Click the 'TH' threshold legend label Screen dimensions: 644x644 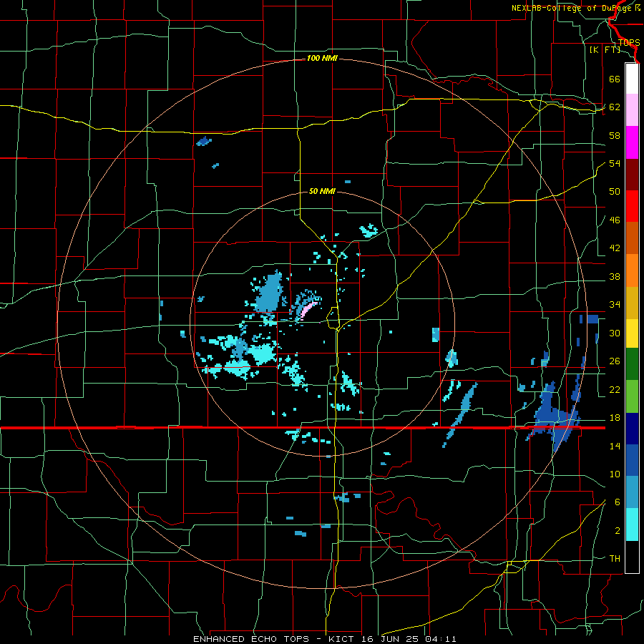(615, 559)
